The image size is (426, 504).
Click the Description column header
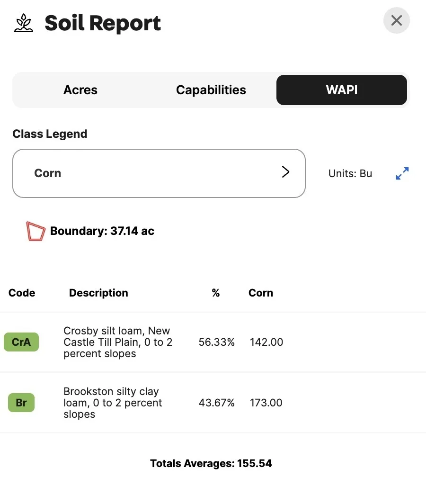(98, 293)
